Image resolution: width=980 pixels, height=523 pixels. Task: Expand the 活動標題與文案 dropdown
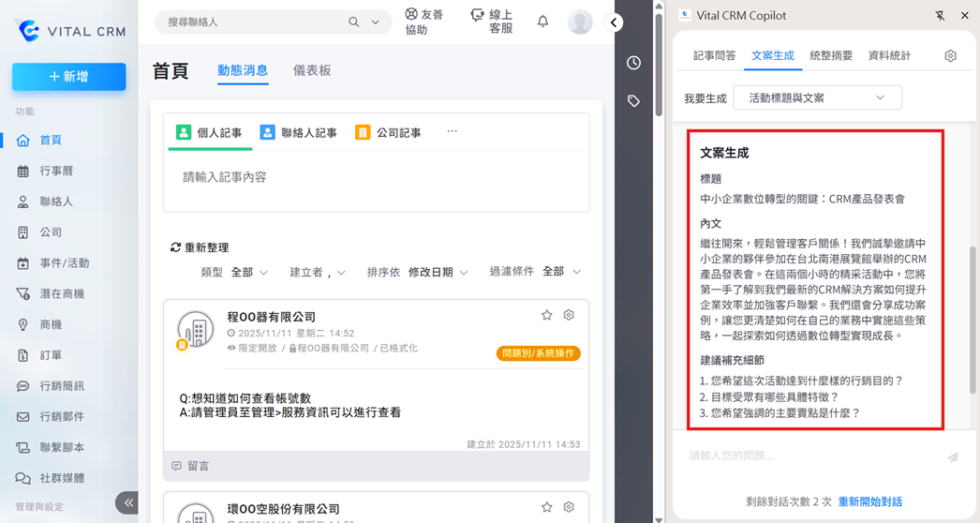tap(817, 97)
